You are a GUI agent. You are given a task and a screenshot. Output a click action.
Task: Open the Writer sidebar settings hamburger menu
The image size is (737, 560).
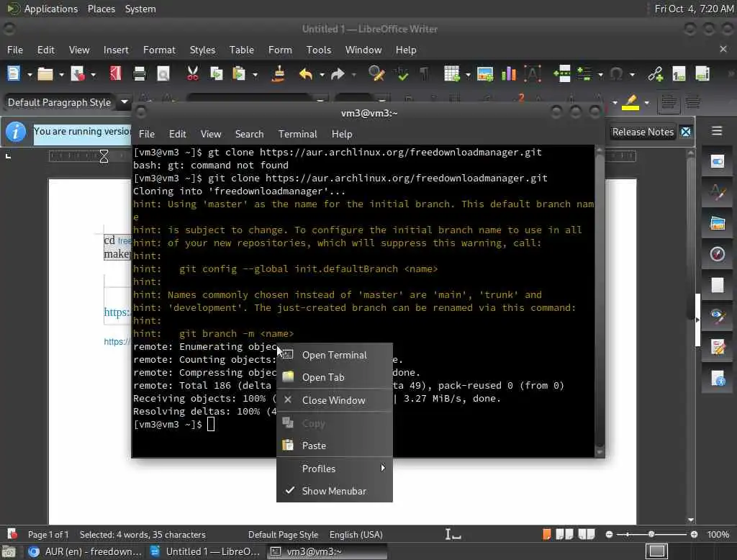716,131
